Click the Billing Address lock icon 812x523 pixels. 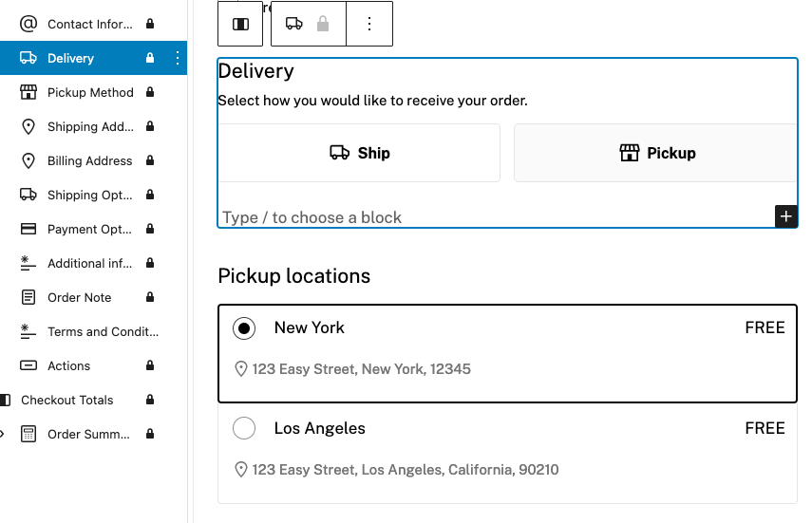(x=150, y=160)
